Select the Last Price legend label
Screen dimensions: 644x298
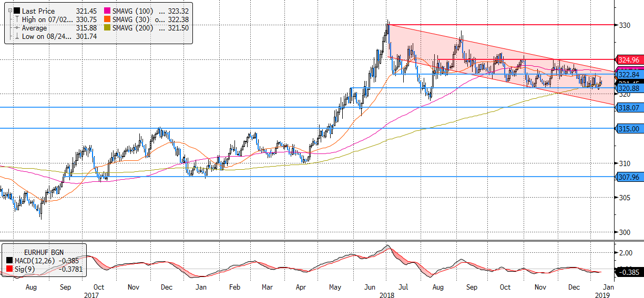point(38,11)
